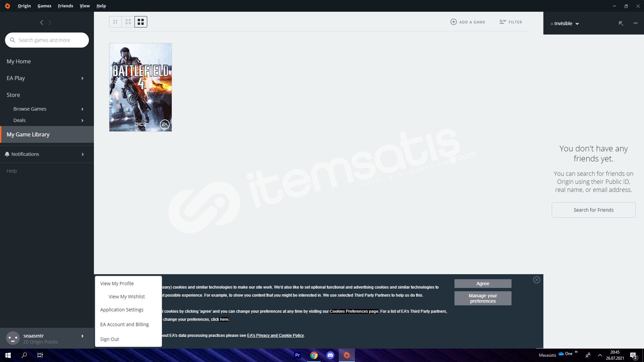Expand the seaasmtr account menu chevron
The width and height of the screenshot is (644, 362).
click(82, 336)
